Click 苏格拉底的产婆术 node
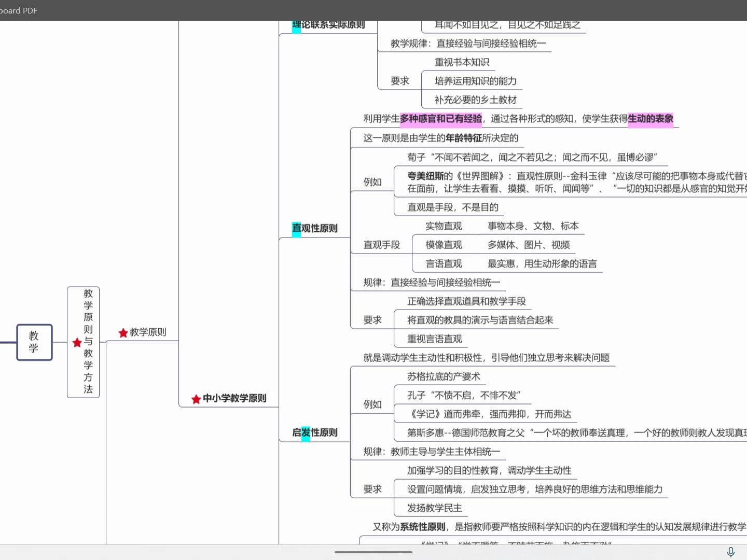The width and height of the screenshot is (747, 560). [444, 376]
